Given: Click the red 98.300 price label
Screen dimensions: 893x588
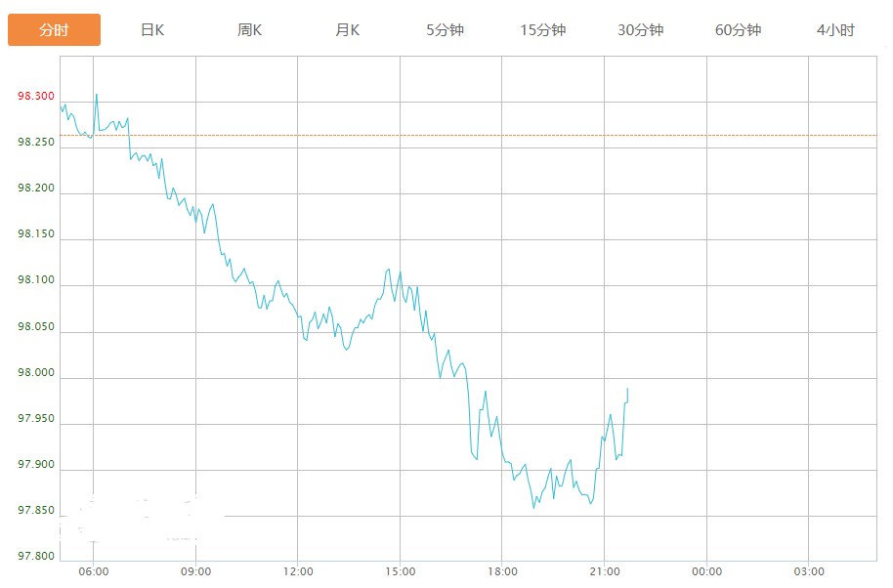Looking at the screenshot, I should coord(36,97).
